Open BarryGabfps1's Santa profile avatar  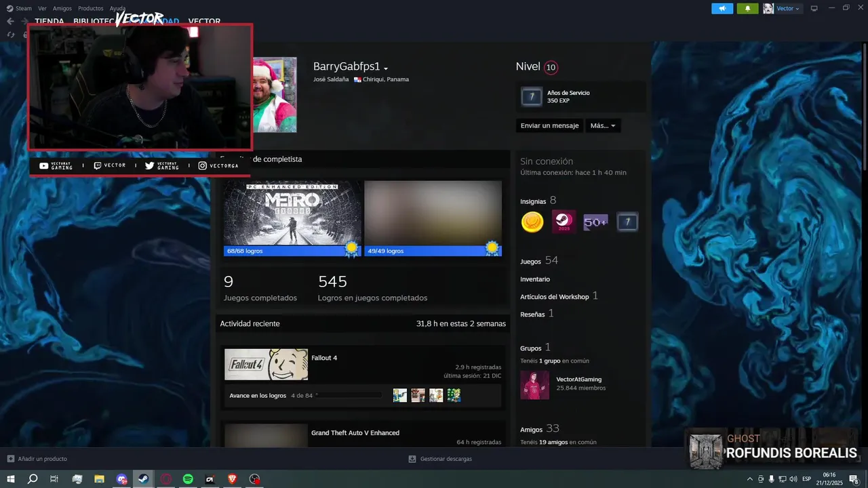click(275, 94)
